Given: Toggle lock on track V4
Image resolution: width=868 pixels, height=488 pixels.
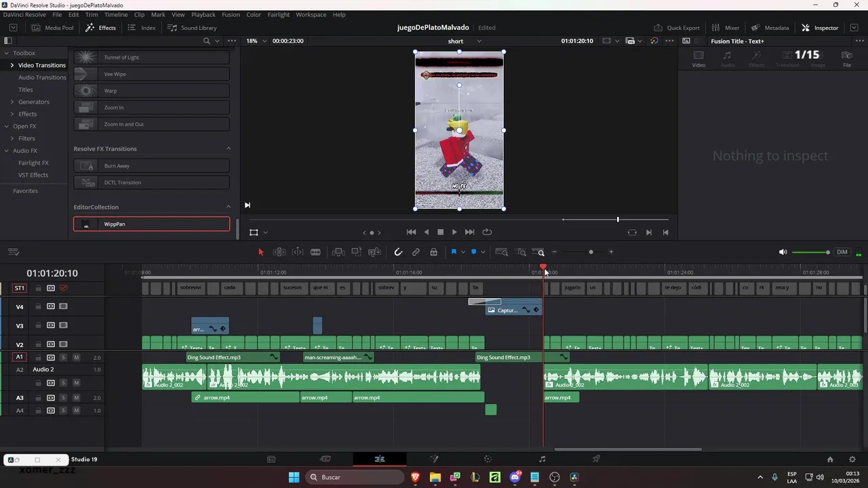Looking at the screenshot, I should point(38,306).
